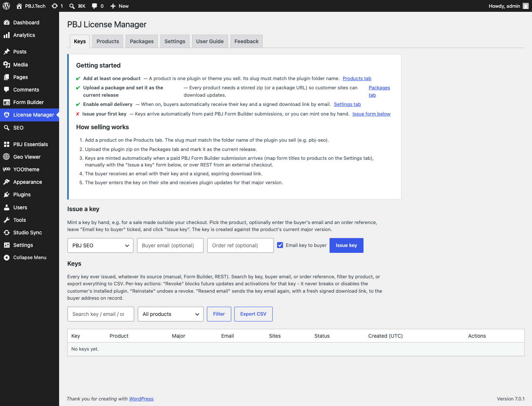Click the 'Product' column header
532x406 pixels.
[x=119, y=336]
